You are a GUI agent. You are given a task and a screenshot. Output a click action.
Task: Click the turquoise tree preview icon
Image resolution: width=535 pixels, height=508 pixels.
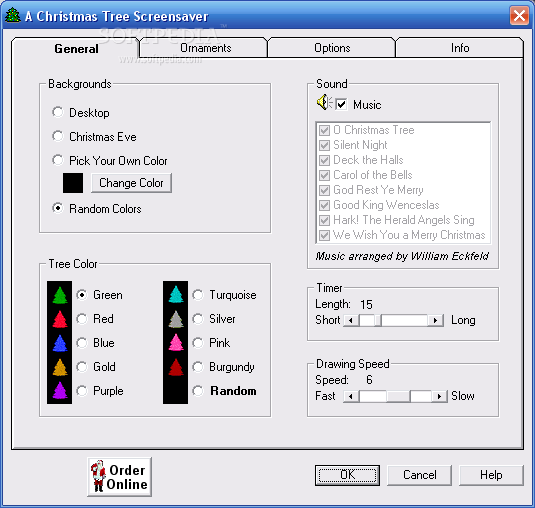point(176,294)
